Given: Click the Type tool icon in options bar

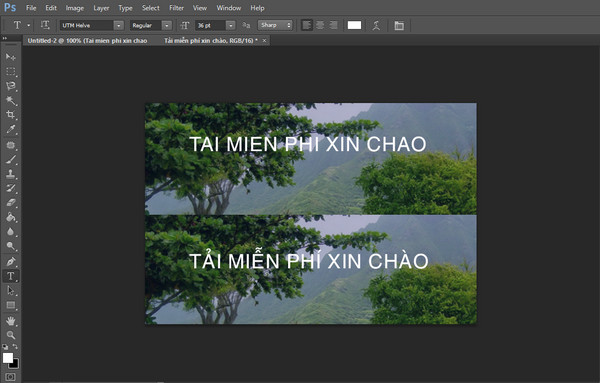Looking at the screenshot, I should 17,25.
